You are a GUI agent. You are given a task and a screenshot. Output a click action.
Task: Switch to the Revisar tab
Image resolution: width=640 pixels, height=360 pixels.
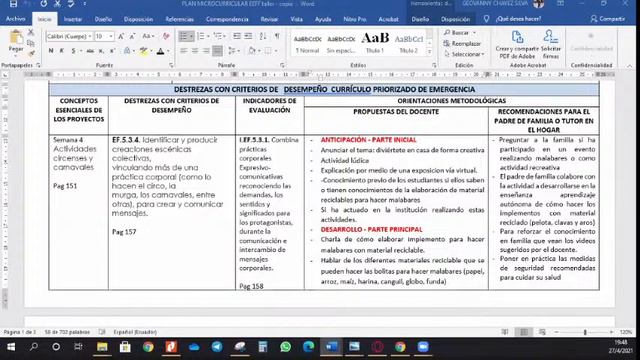[269, 19]
